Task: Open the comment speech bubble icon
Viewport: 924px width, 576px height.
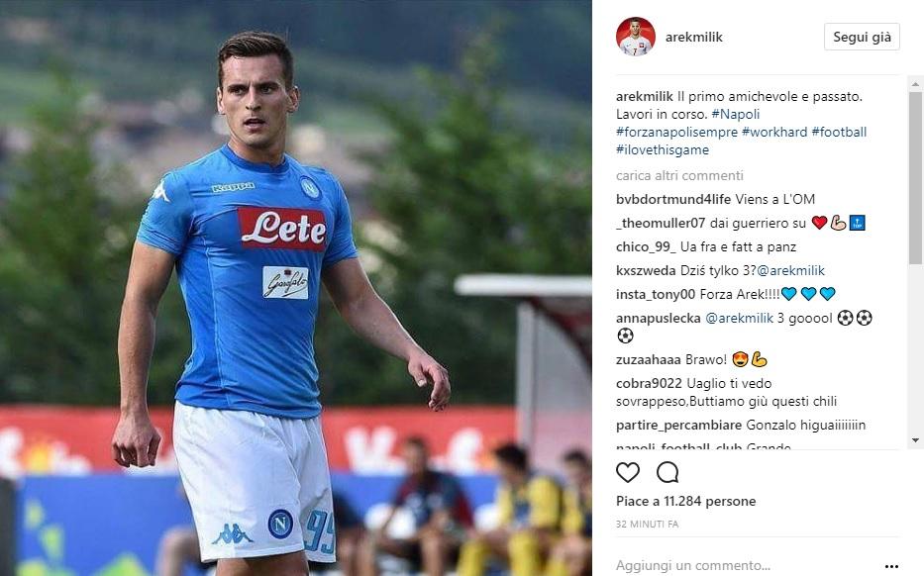Action: tap(667, 472)
